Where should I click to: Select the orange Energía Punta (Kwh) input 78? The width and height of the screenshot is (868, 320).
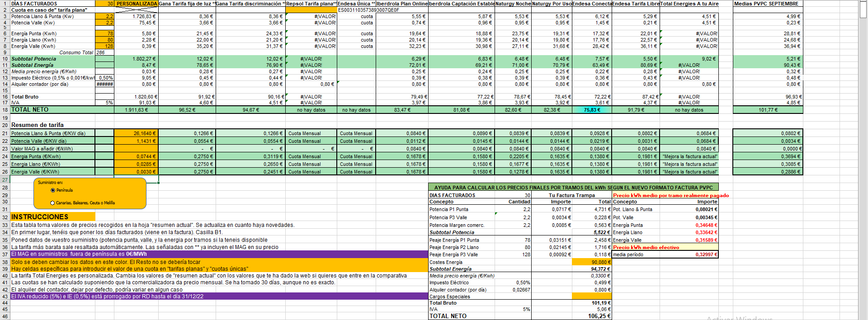click(104, 33)
